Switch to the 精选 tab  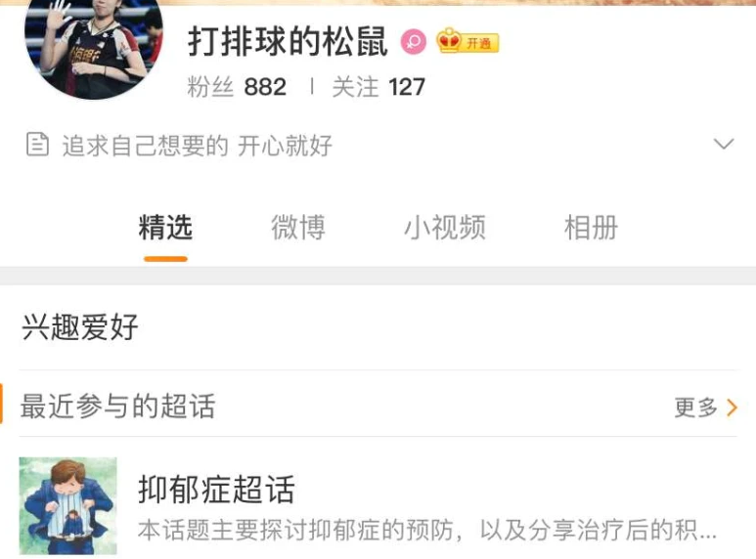pyautogui.click(x=165, y=228)
